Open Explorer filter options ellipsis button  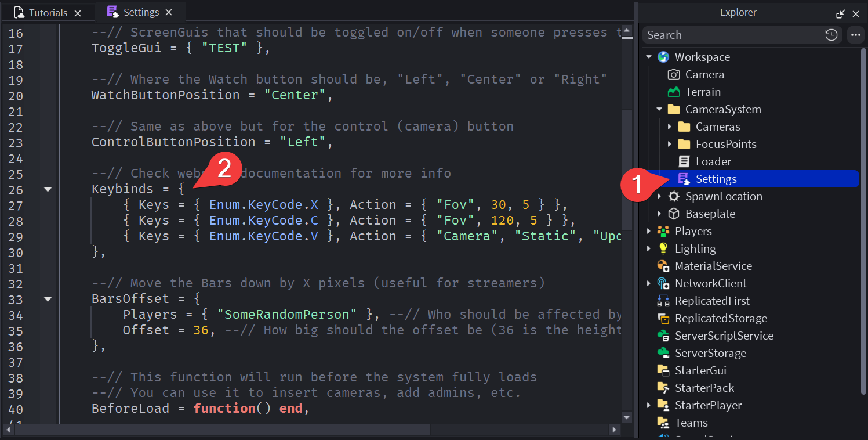856,35
